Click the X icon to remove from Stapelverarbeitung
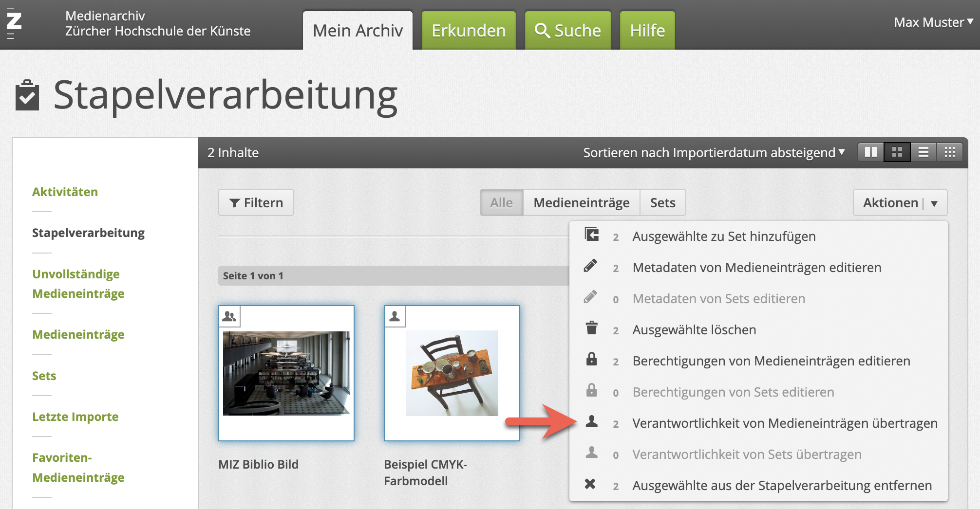The height and width of the screenshot is (509, 980). click(590, 484)
